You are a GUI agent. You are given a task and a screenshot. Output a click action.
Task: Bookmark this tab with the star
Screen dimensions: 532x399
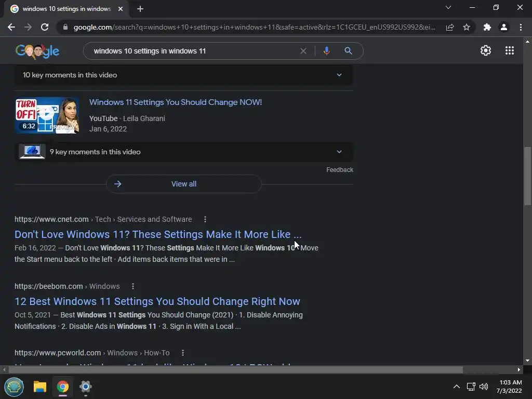[467, 27]
